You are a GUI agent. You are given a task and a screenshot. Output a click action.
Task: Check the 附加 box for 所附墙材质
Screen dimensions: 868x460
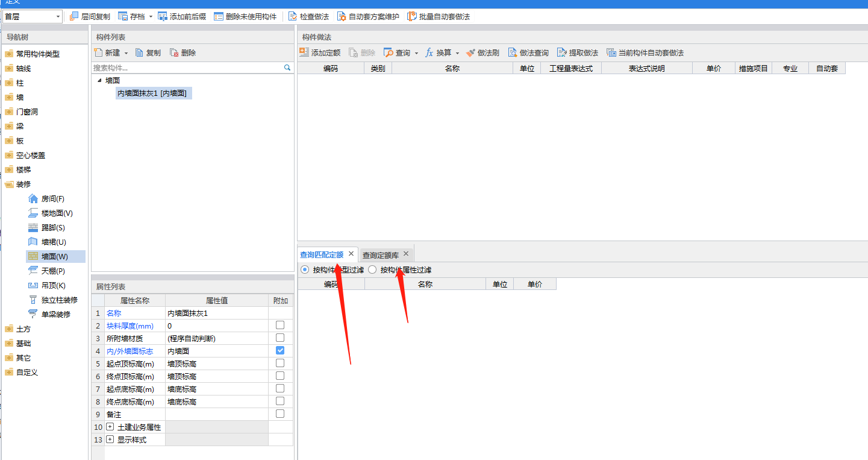click(x=280, y=338)
